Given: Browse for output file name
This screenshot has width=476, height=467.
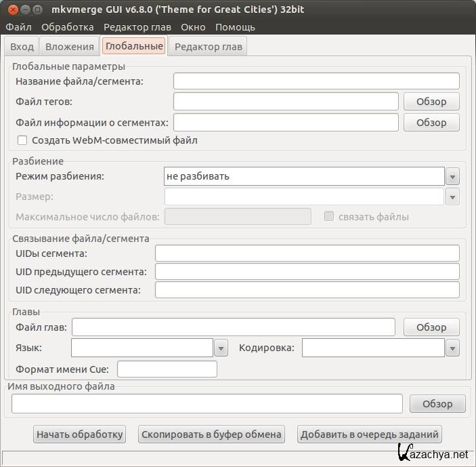Looking at the screenshot, I should point(437,404).
